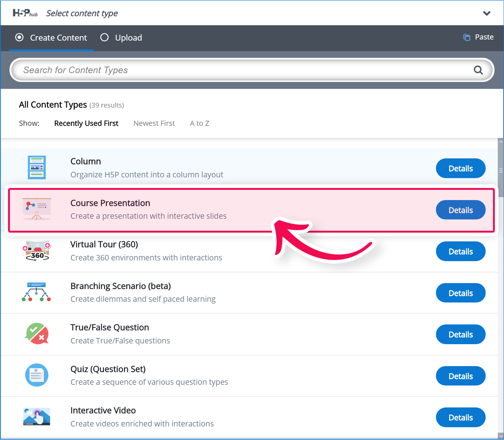Click the True/False Question icon
The image size is (504, 440).
[x=37, y=334]
